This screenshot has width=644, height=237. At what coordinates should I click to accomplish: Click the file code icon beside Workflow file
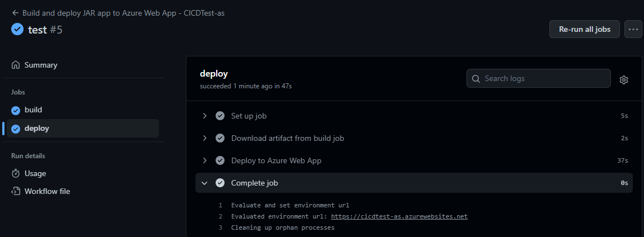point(16,192)
